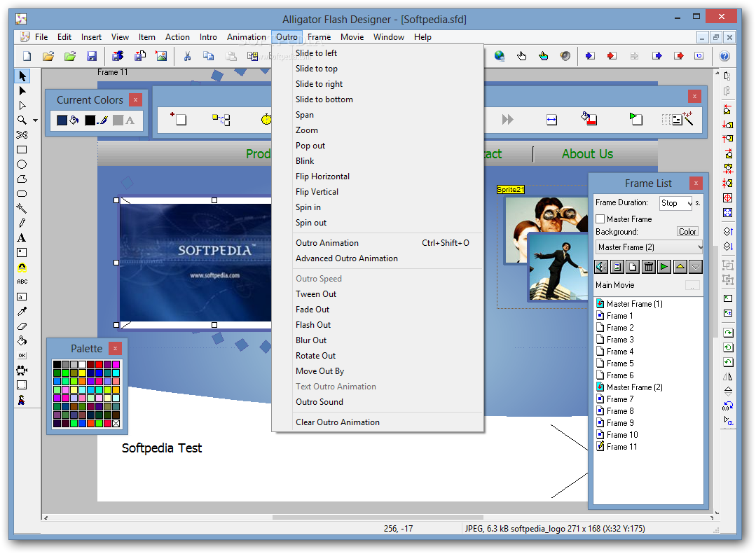
Task: Pick the black line color swatch
Action: pyautogui.click(x=90, y=120)
